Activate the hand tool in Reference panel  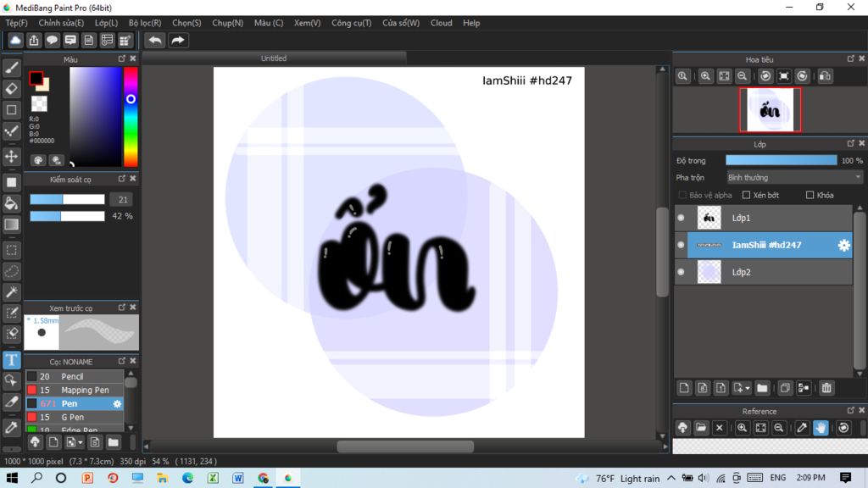point(821,428)
